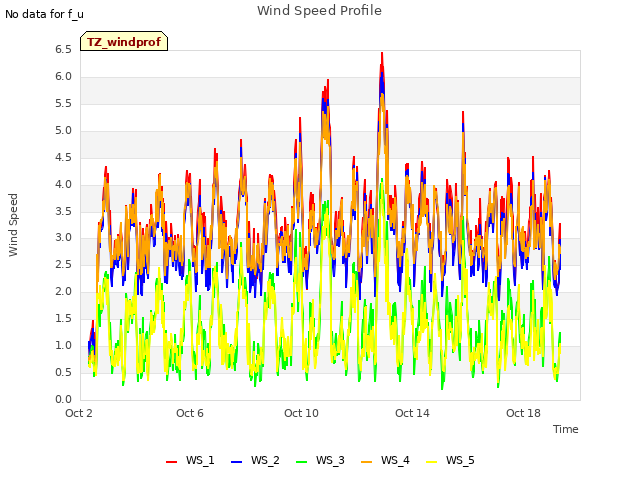Click the Wind Speed y-axis title
Image resolution: width=640 pixels, height=480 pixels.
click(13, 225)
